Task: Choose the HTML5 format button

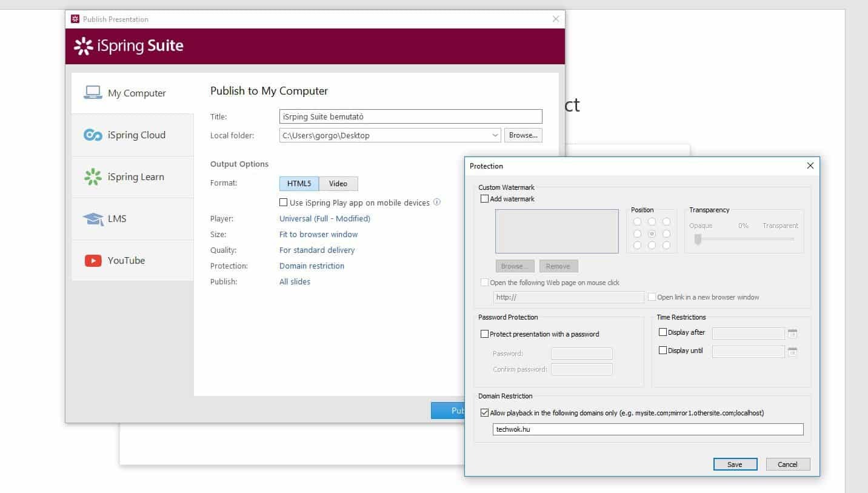Action: tap(299, 184)
